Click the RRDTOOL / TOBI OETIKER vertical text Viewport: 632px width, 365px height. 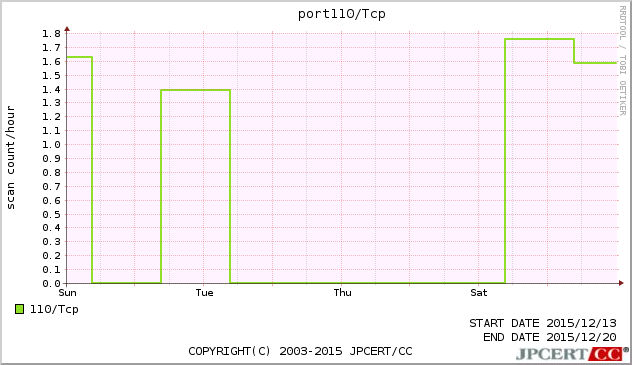(x=623, y=60)
